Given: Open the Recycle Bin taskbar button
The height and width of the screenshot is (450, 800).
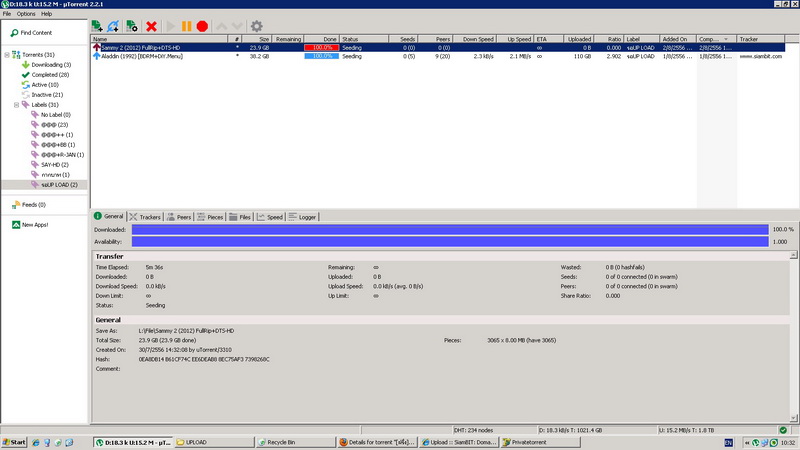Looking at the screenshot, I should click(x=296, y=442).
